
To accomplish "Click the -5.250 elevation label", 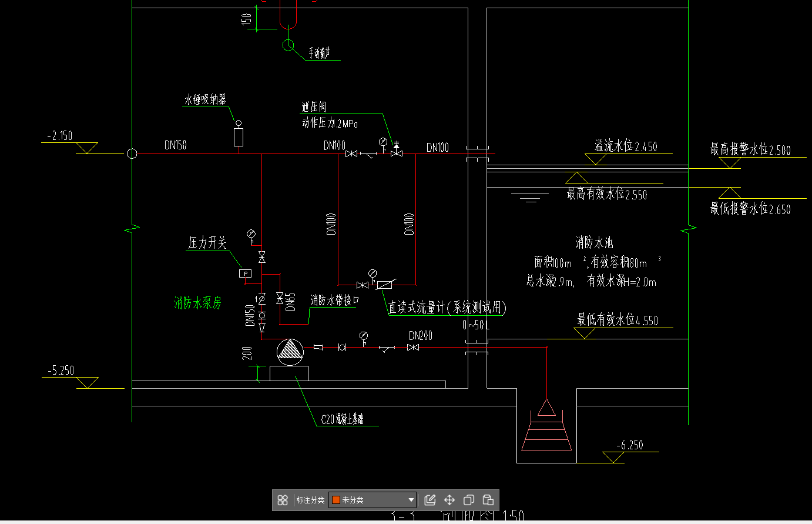I will coord(61,371).
